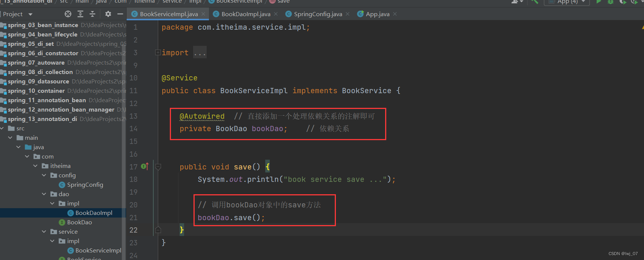Click the green Debug bug icon
The height and width of the screenshot is (260, 644).
(611, 2)
